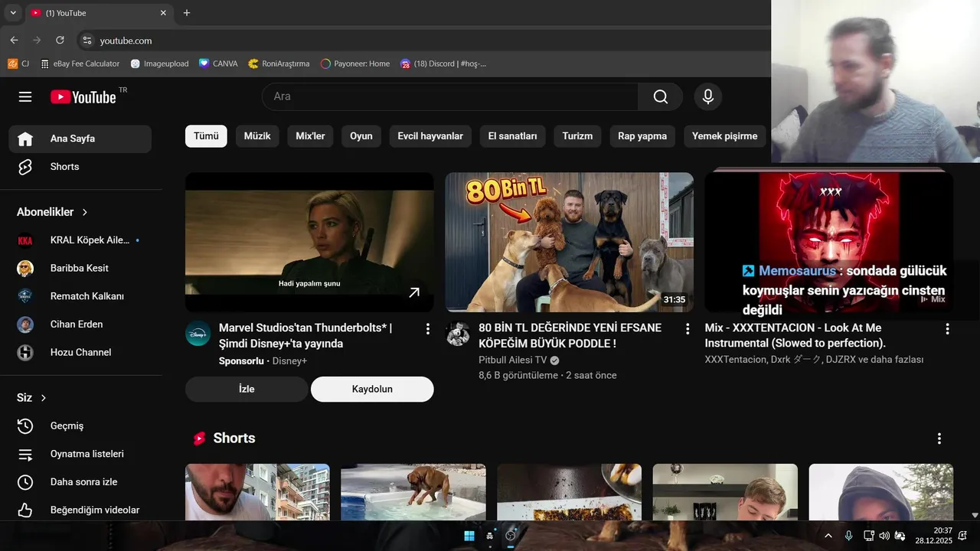Open a new browser tab
The image size is (980, 551).
tap(187, 13)
